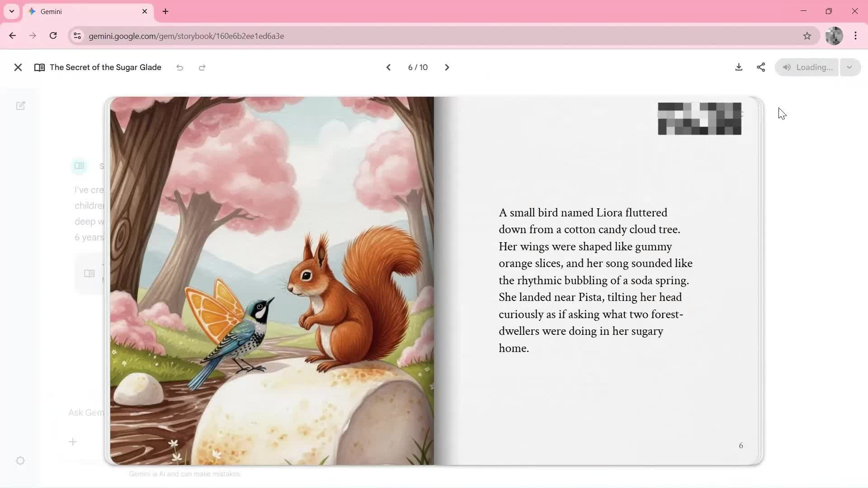Click the Loading listen button
The image size is (868, 488).
[807, 67]
